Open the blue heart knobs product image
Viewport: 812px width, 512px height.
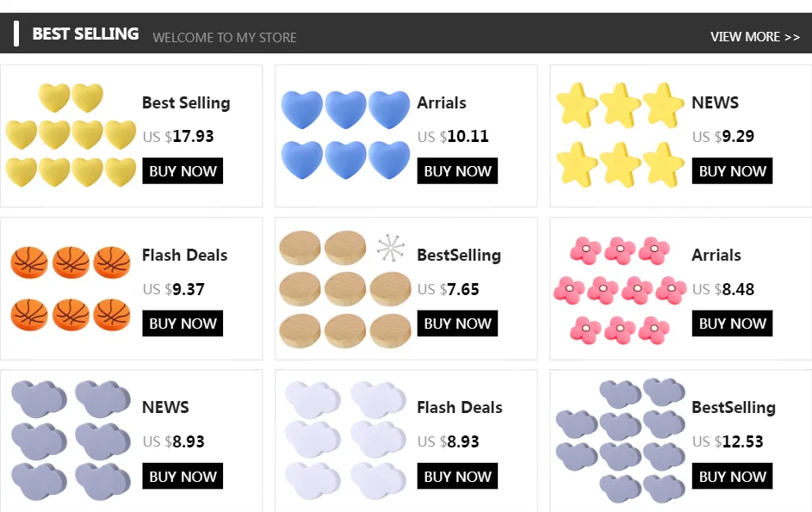[x=345, y=135]
